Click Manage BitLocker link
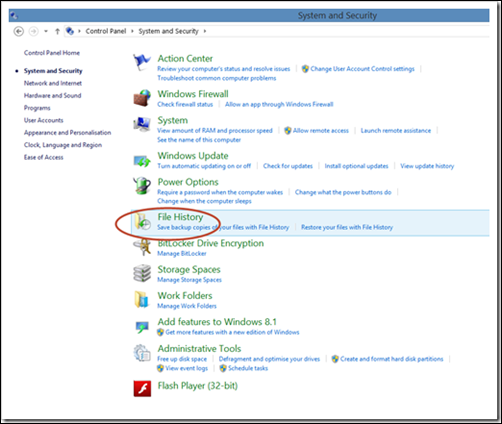This screenshot has width=502, height=424. pyautogui.click(x=182, y=253)
